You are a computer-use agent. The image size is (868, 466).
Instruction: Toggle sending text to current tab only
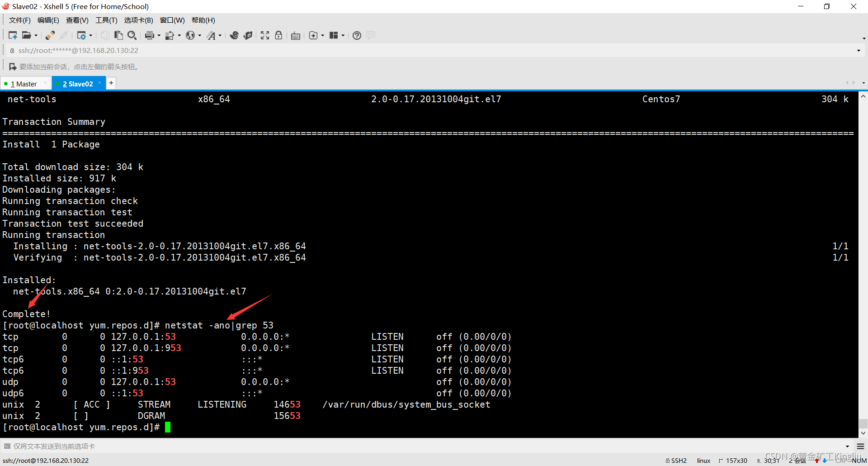click(x=7, y=446)
